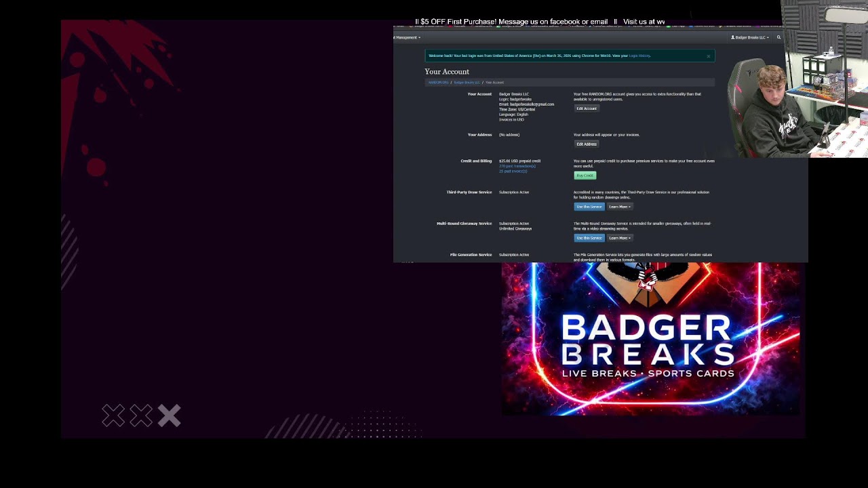
Task: Click the green Buy Credit button
Action: click(585, 176)
